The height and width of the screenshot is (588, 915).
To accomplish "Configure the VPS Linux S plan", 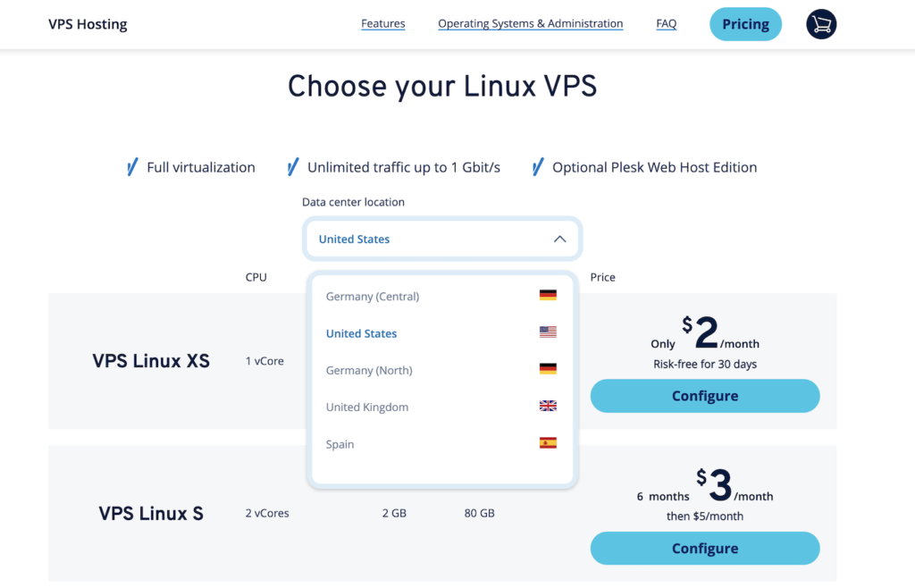I will (x=704, y=549).
